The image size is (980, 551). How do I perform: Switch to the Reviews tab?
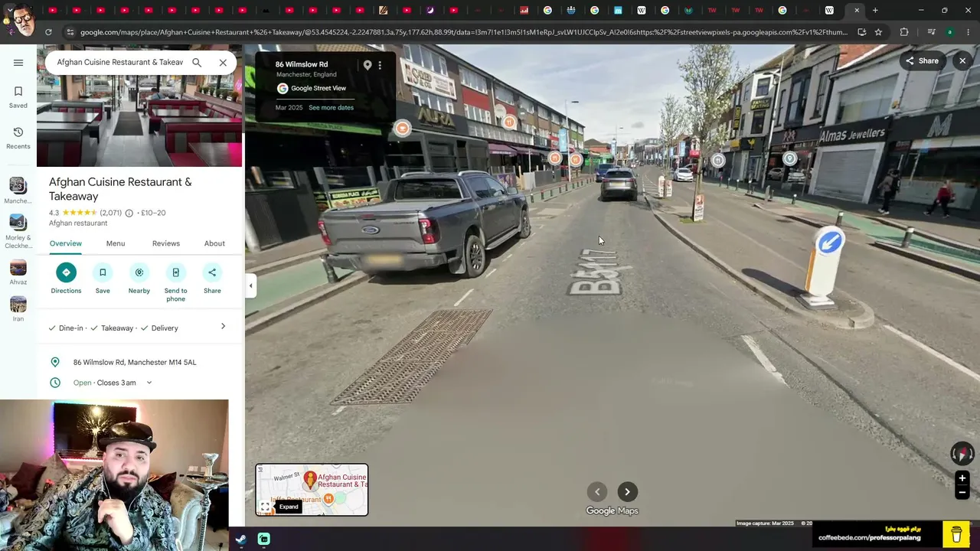tap(166, 243)
